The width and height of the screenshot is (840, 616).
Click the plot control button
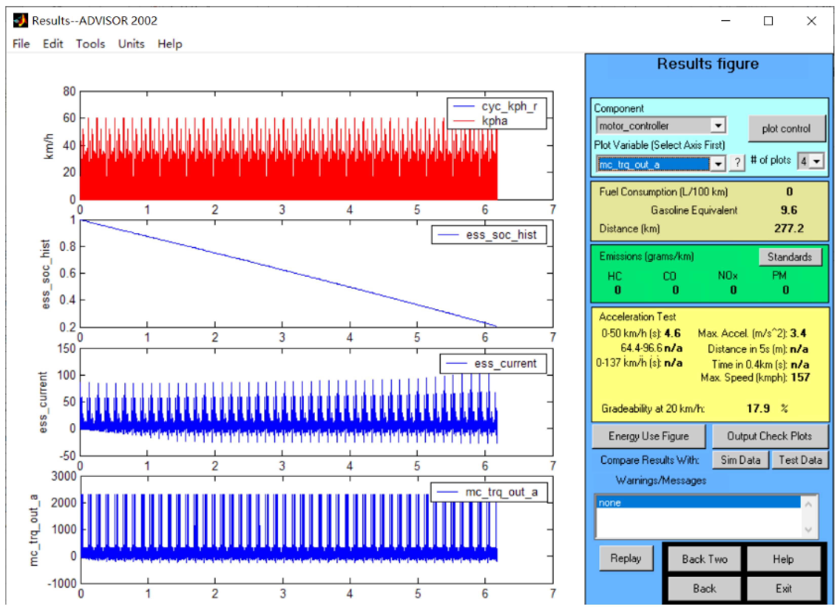(786, 129)
